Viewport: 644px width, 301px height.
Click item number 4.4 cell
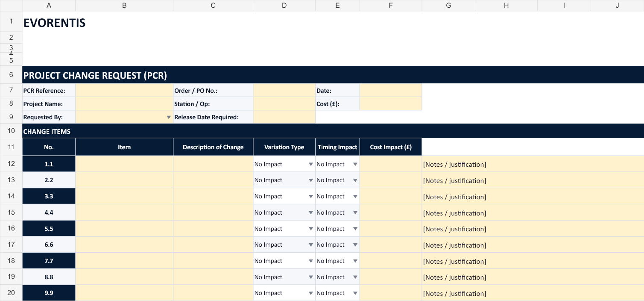click(49, 213)
